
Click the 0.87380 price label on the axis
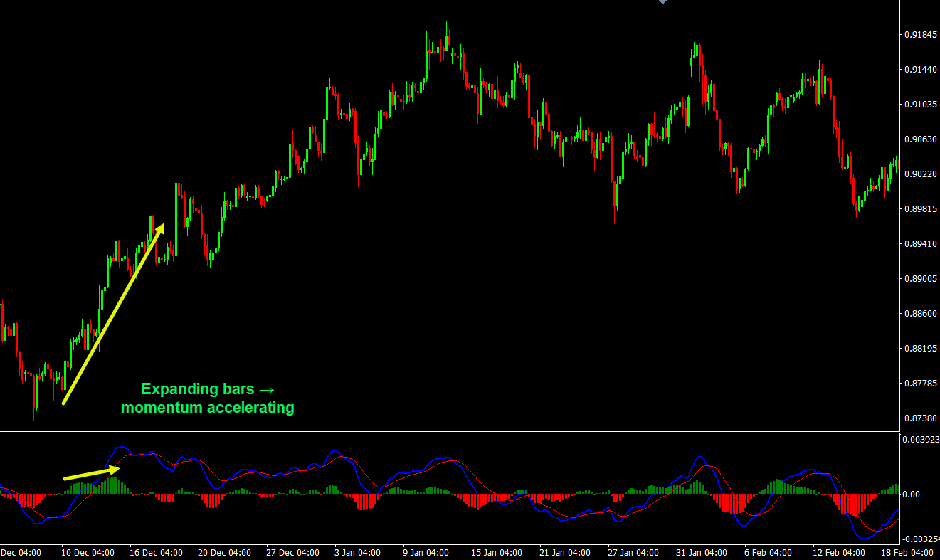click(919, 418)
